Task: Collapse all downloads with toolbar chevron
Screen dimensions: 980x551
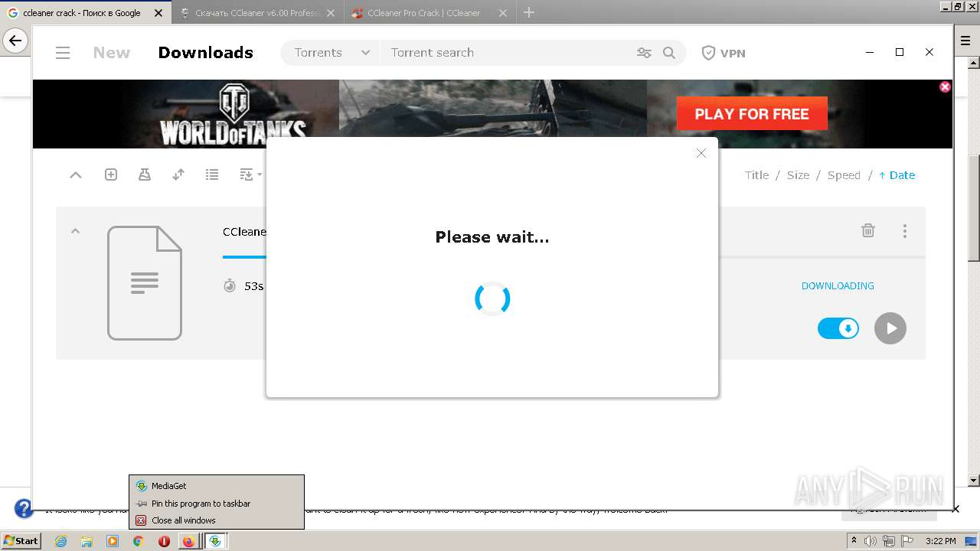Action: tap(76, 175)
